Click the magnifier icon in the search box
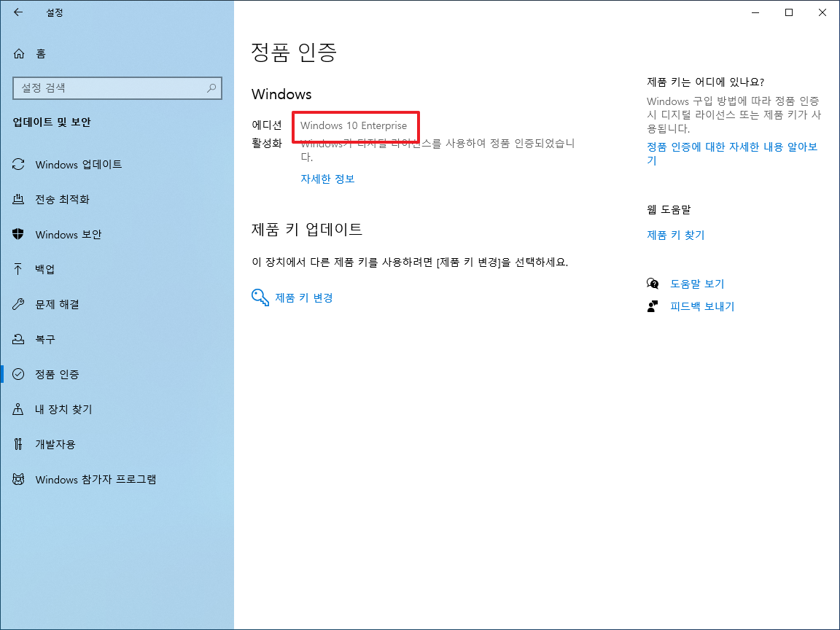Viewport: 840px width, 630px height. coord(211,87)
